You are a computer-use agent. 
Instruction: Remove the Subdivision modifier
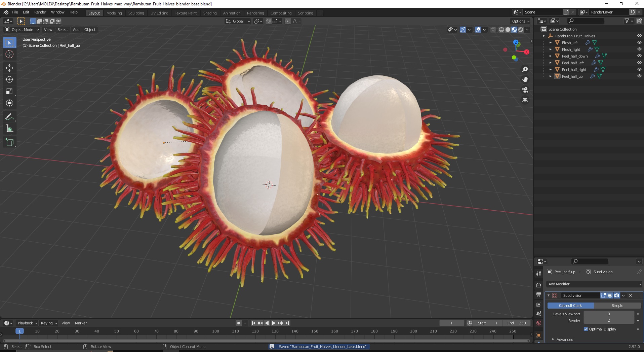click(x=631, y=295)
